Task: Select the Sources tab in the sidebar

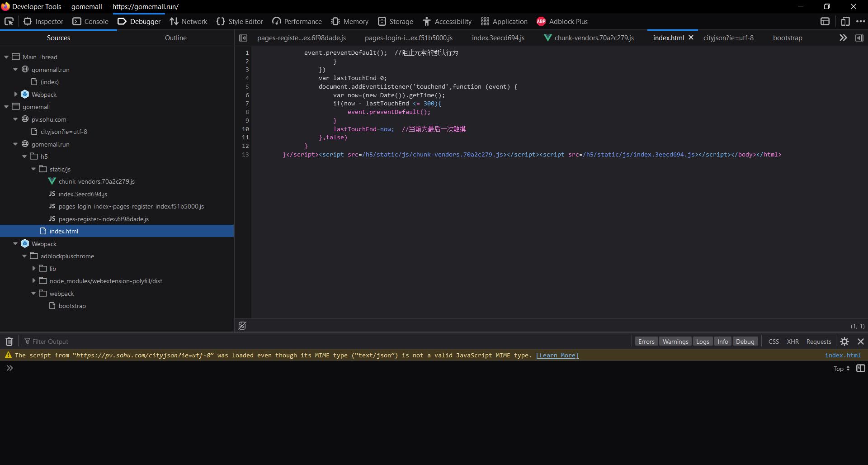Action: 58,38
